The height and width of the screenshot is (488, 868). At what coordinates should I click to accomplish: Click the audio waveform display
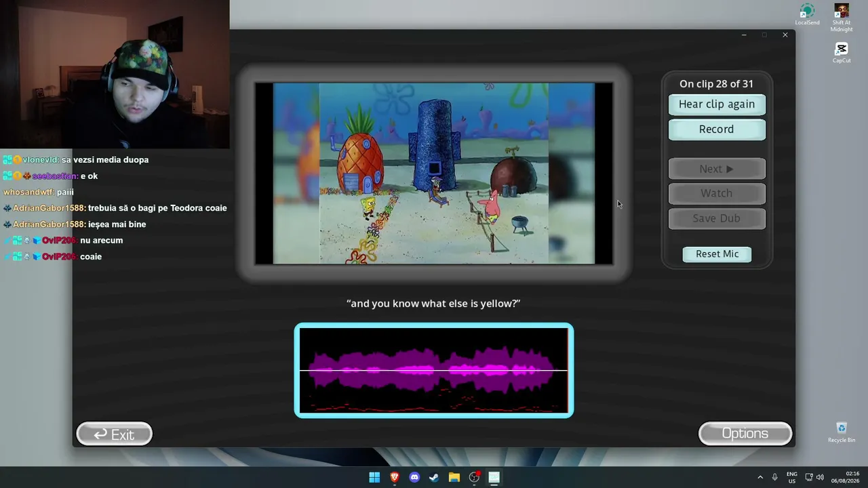pyautogui.click(x=434, y=370)
